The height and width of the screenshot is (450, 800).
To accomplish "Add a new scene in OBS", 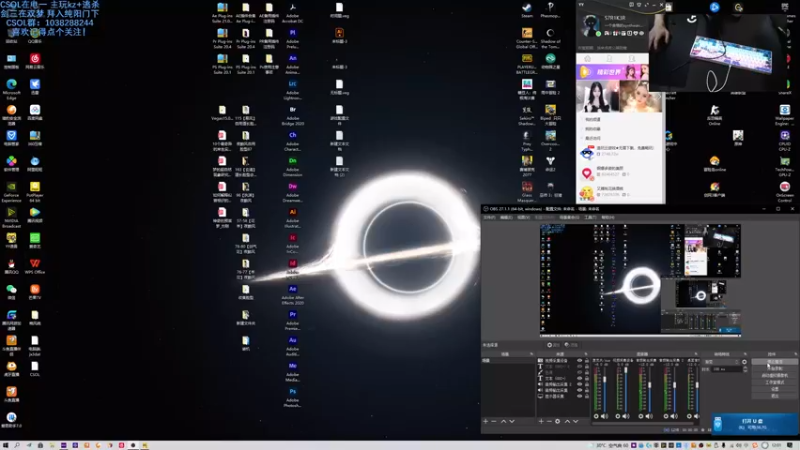I will click(486, 421).
